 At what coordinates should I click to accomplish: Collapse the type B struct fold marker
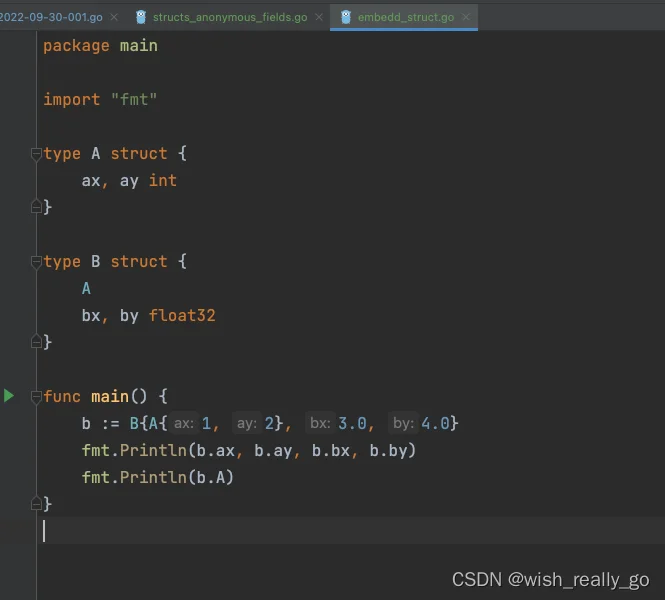pos(36,262)
